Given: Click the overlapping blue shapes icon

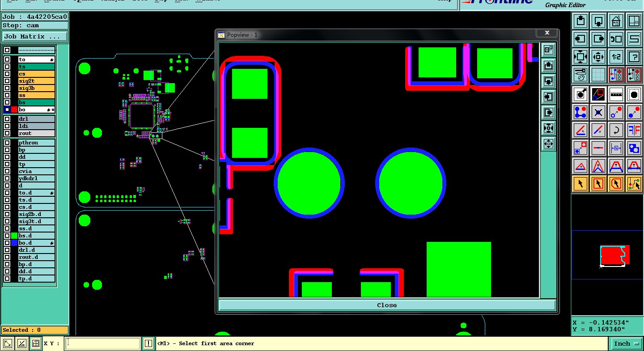Looking at the screenshot, I should coord(634,148).
